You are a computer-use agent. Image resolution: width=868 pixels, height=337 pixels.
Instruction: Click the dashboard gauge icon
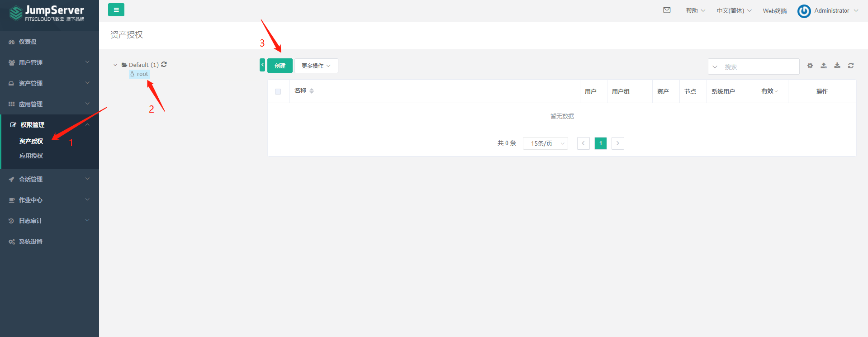click(x=12, y=42)
